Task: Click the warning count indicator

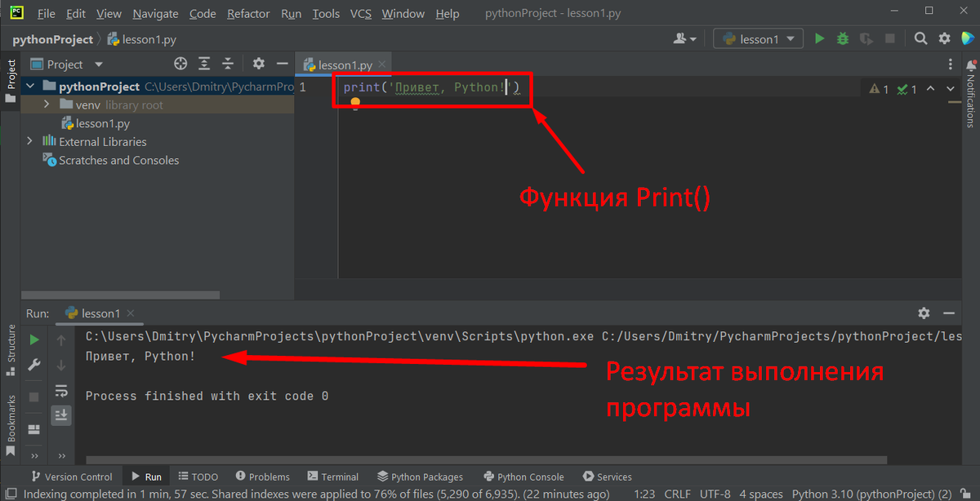Action: coord(880,89)
